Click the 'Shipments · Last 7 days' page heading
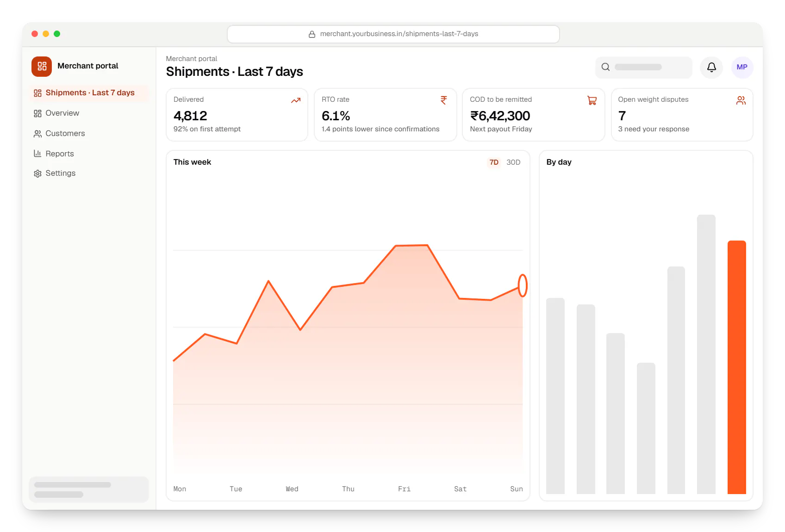 [x=235, y=72]
